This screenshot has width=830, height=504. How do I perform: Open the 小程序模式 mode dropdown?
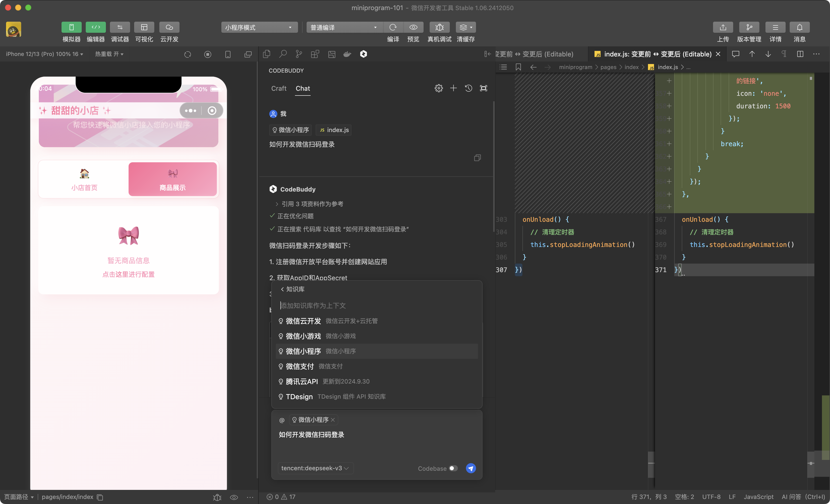coord(259,27)
